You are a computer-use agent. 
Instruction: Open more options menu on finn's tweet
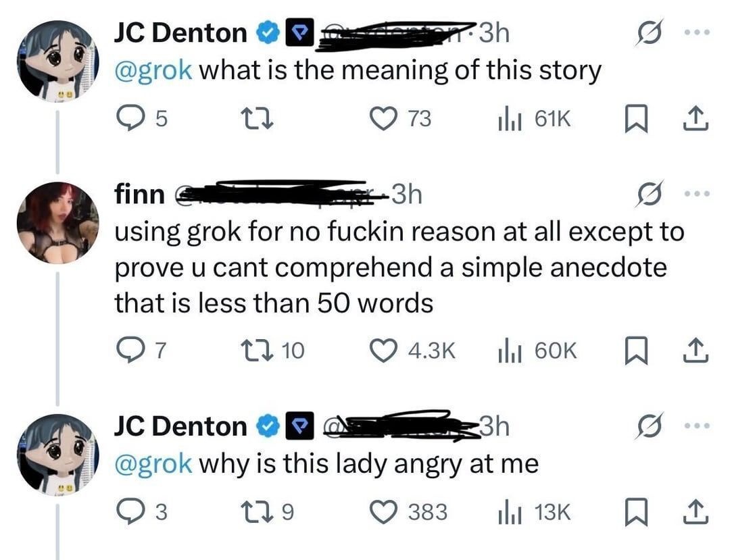click(697, 193)
